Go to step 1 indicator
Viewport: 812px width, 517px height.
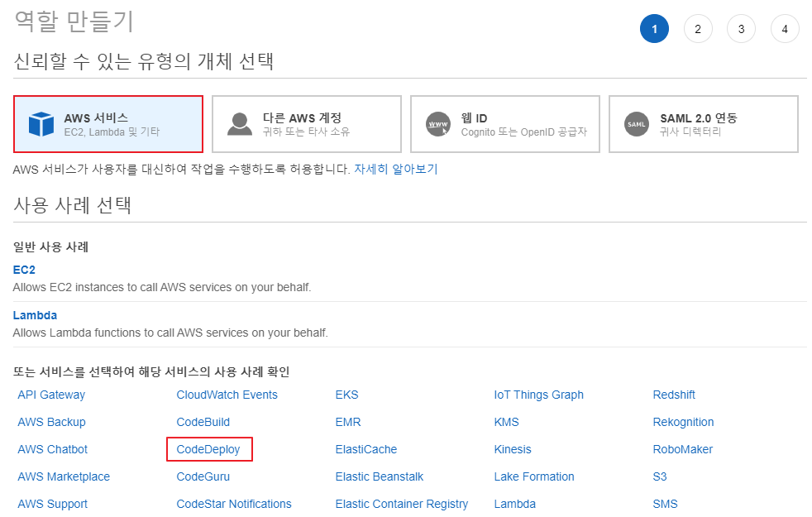[x=654, y=29]
